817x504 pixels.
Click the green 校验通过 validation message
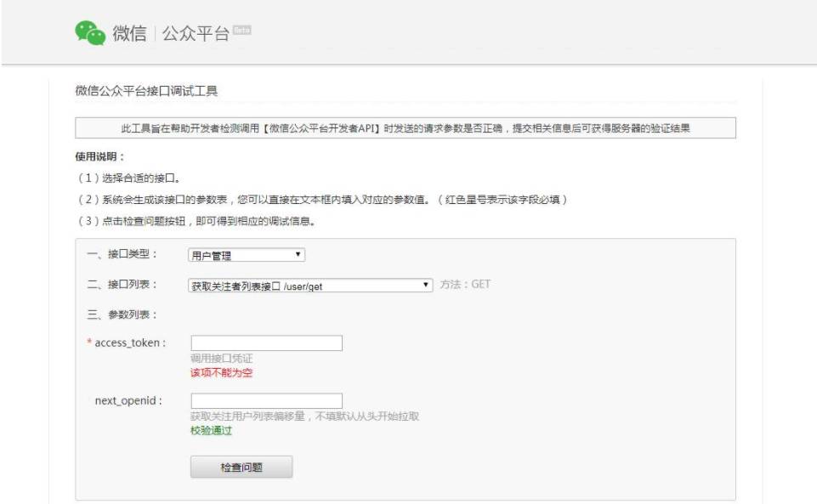tap(211, 430)
